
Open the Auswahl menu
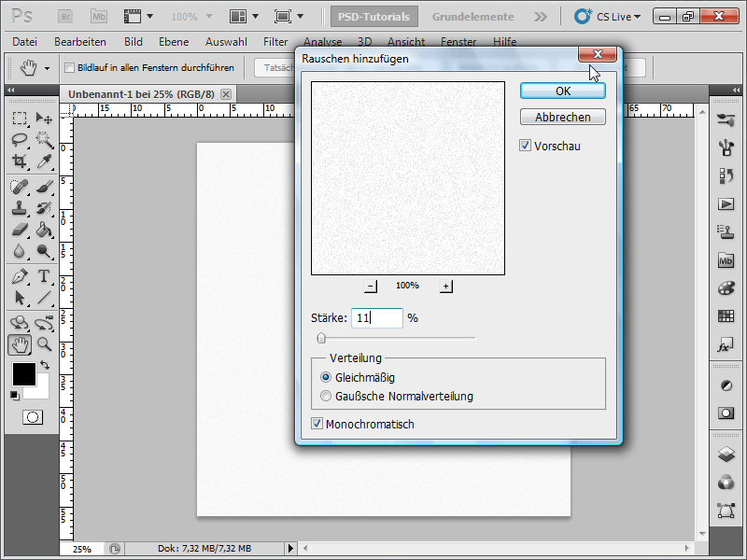[226, 42]
